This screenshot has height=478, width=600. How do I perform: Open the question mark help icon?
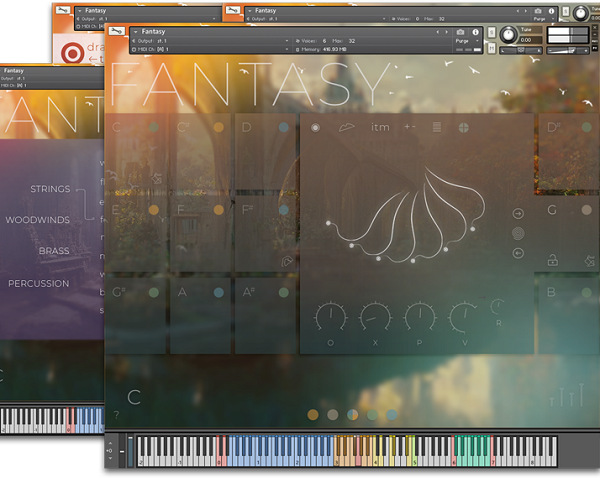click(x=116, y=414)
